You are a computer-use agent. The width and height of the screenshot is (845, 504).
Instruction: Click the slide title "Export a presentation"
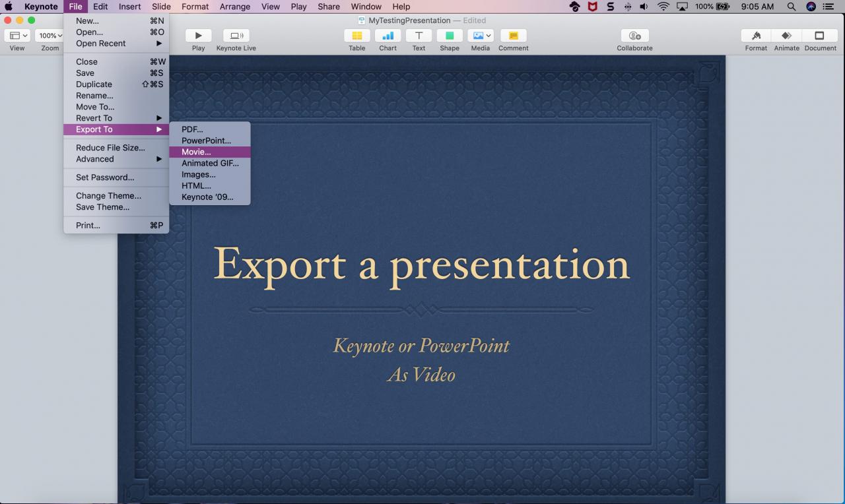pyautogui.click(x=422, y=265)
